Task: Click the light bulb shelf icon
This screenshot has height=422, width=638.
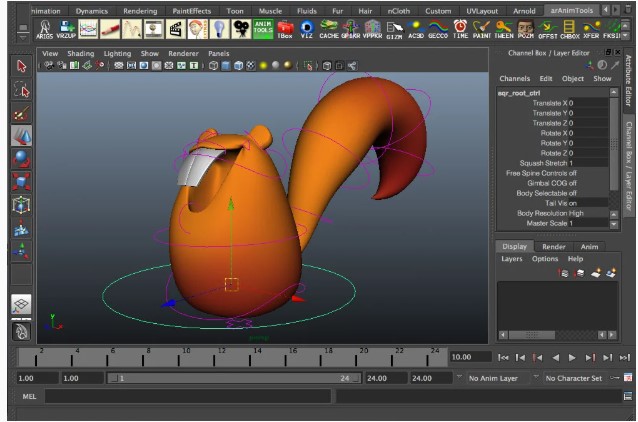Action: point(219,29)
